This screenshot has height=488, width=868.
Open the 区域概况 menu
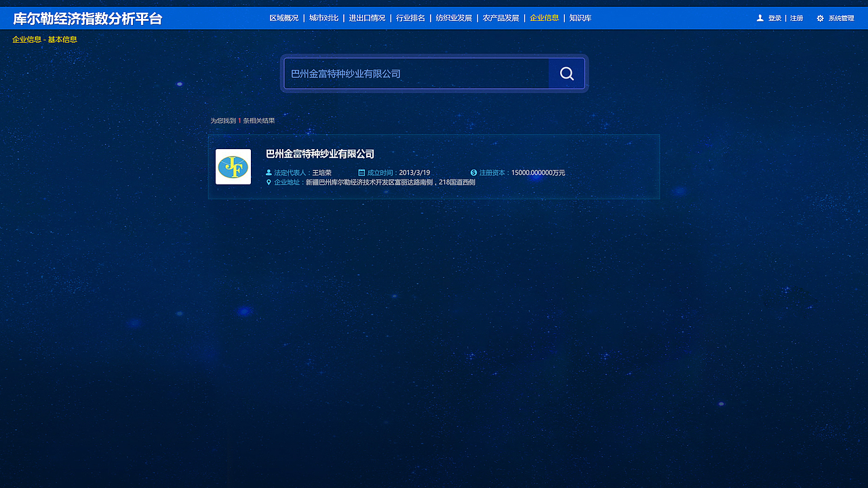tap(283, 18)
